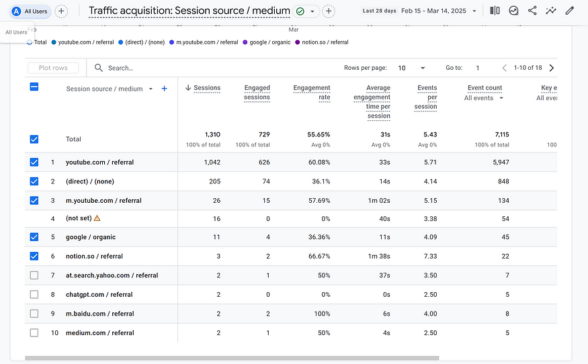Click the Engaged sessions column header
The image size is (588, 364).
[x=257, y=92]
